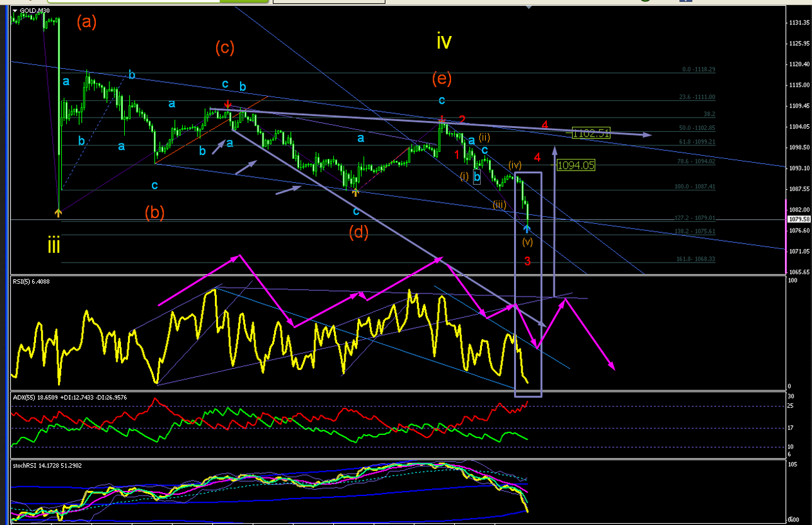Click the ADX(55) indicator label
Screen dimensions: 812x525
pos(69,397)
